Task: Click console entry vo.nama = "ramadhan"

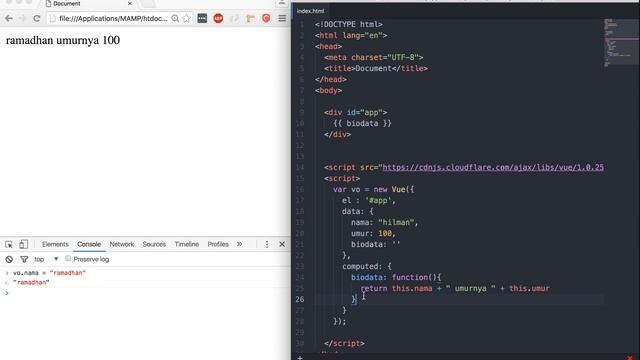Action: 49,273
